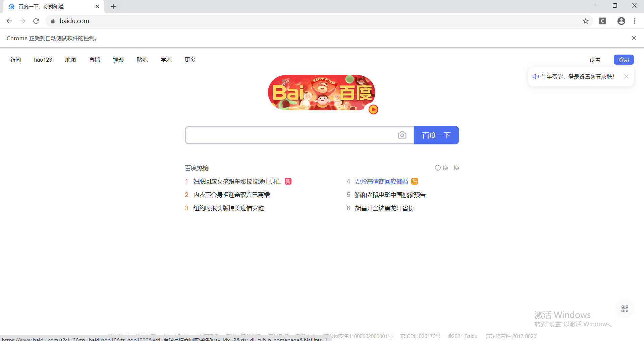Open a new browser tab
The height and width of the screenshot is (341, 644).
coord(113,6)
